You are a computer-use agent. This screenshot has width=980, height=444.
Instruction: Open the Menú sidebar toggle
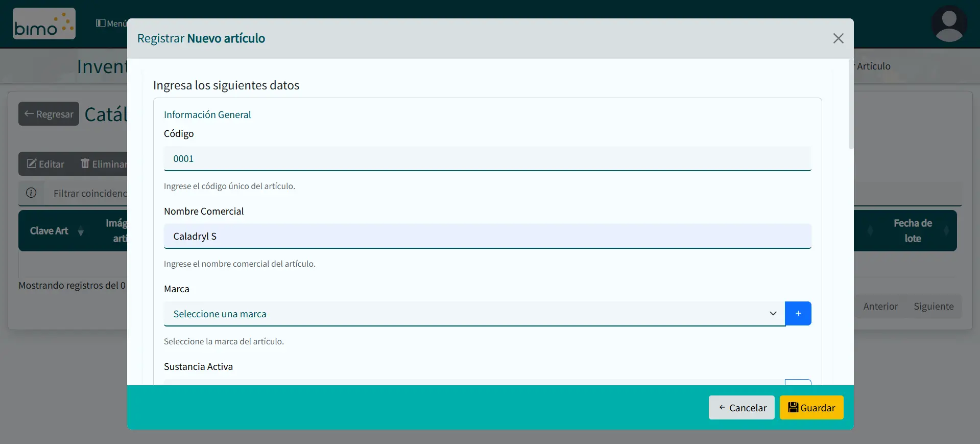click(111, 24)
